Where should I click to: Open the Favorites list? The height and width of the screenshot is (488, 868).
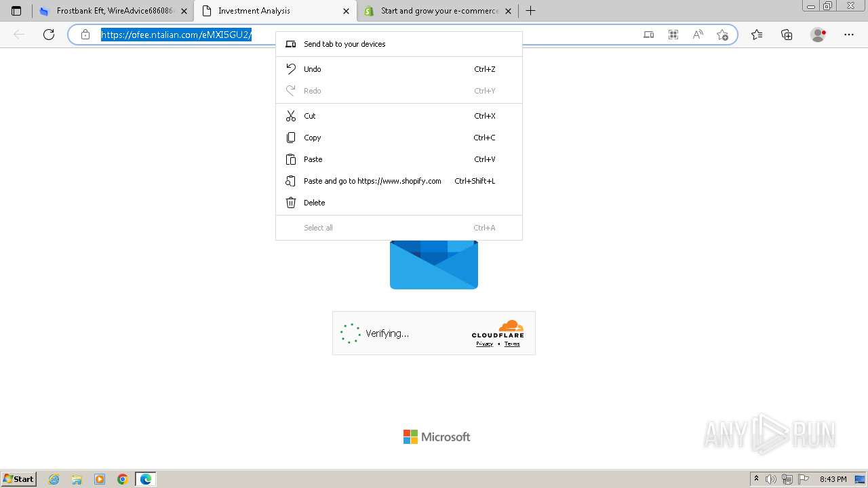[757, 35]
